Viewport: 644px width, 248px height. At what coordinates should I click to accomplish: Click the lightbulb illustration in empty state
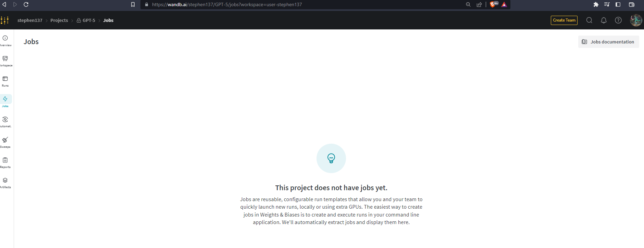331,158
